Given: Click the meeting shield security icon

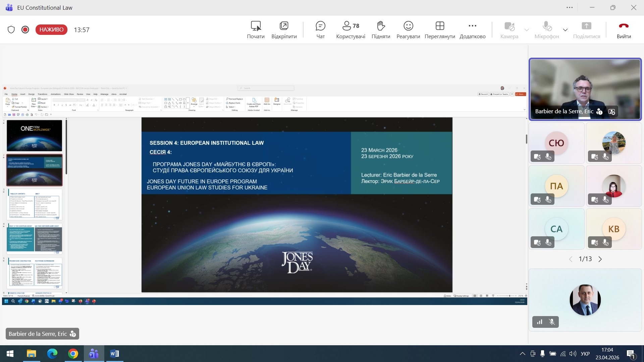Looking at the screenshot, I should tap(11, 29).
